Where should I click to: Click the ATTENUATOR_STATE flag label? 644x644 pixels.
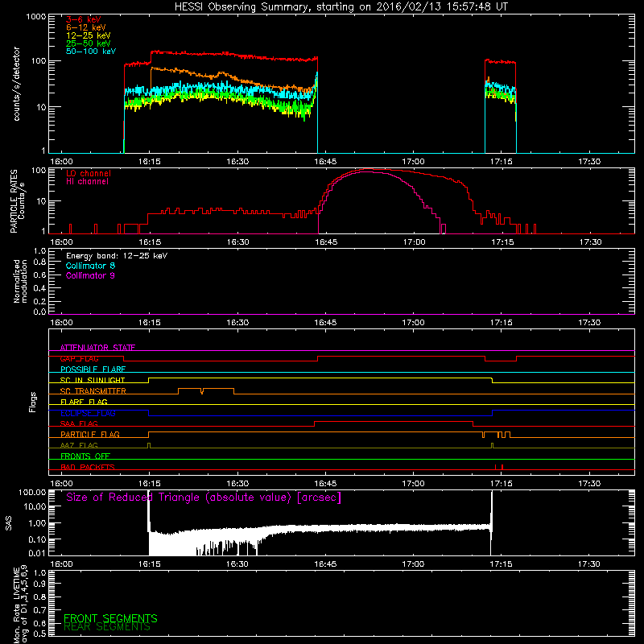click(x=97, y=348)
